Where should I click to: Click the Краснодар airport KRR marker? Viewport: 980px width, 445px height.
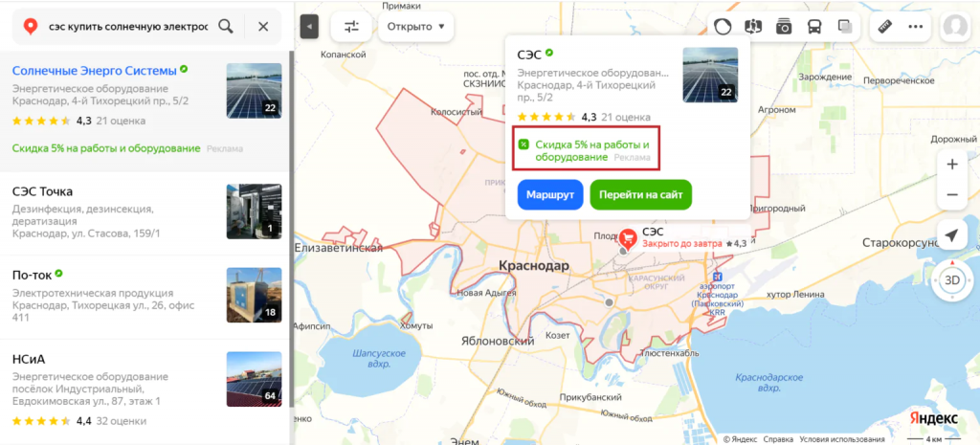coord(718,278)
